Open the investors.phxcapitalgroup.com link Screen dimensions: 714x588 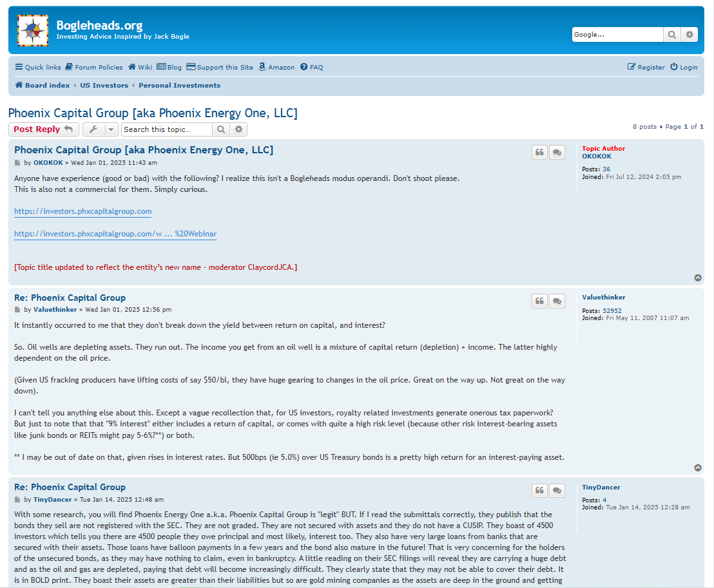(x=82, y=211)
